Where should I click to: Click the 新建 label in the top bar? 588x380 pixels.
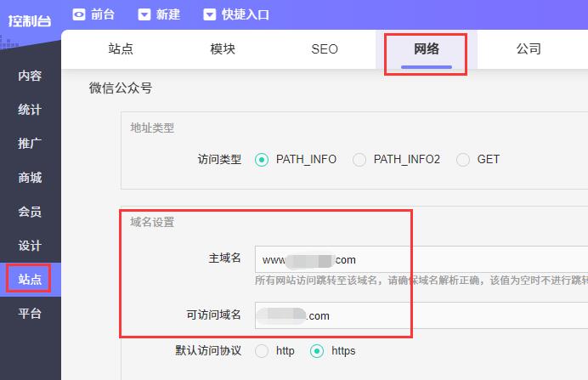tap(168, 14)
